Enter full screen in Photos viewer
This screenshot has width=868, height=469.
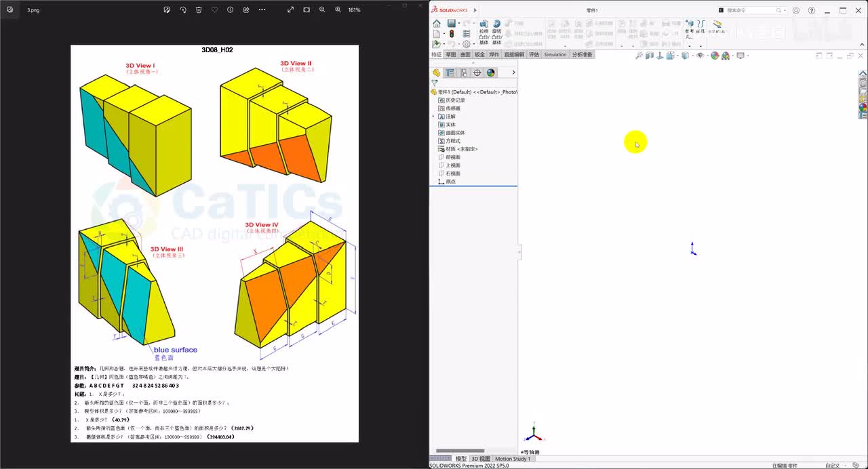click(291, 10)
